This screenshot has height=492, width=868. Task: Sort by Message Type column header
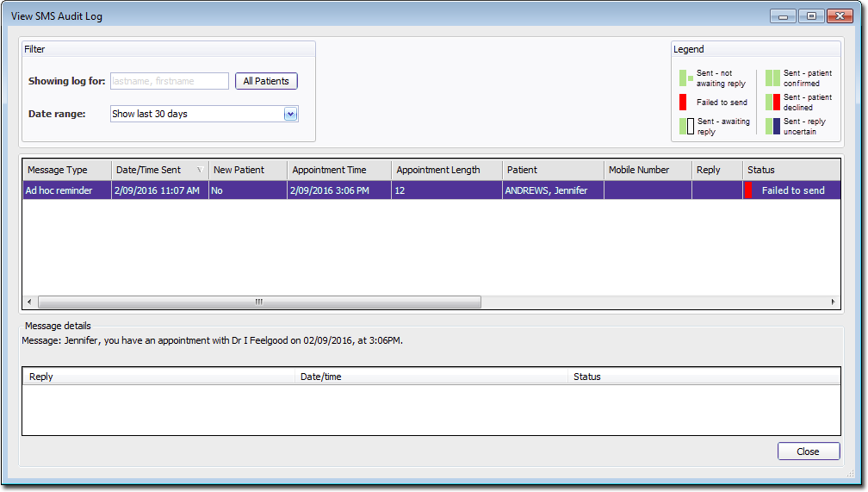(66, 170)
